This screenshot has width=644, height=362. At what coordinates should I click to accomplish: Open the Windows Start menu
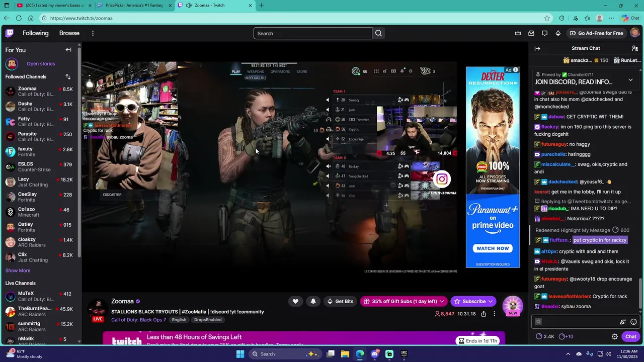pos(240,354)
